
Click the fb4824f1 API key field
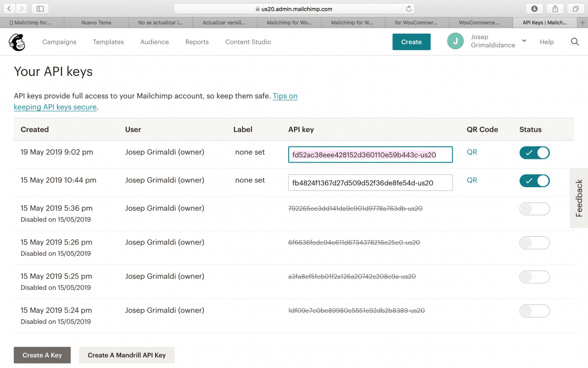coord(370,183)
